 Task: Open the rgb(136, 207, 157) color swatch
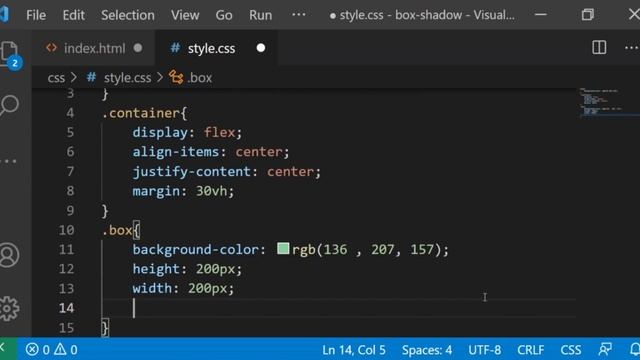283,248
